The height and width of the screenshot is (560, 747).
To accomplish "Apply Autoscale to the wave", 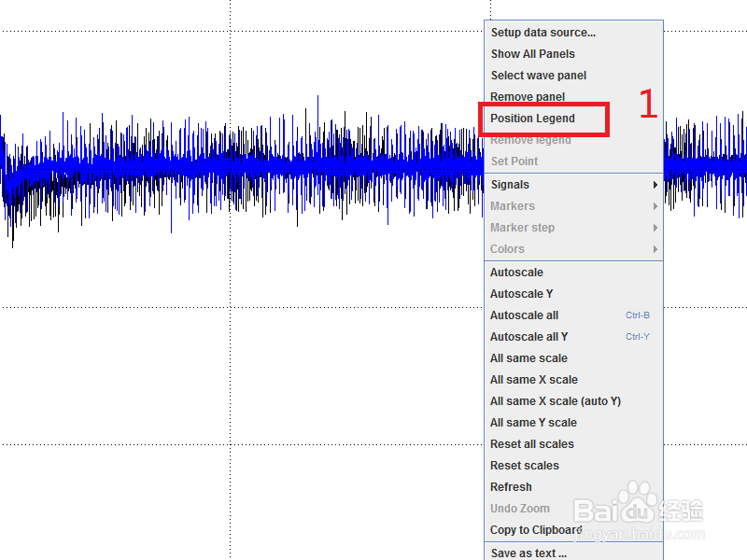I will point(573,272).
